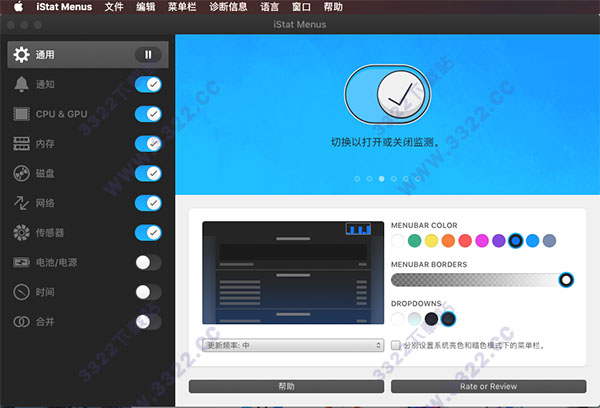Select the ringed blue menubar color swatch
The width and height of the screenshot is (600, 408).
(515, 241)
